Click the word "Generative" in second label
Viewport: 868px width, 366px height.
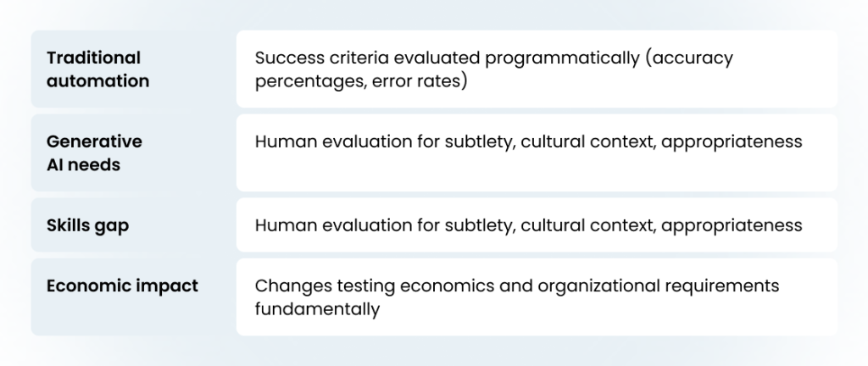94,141
